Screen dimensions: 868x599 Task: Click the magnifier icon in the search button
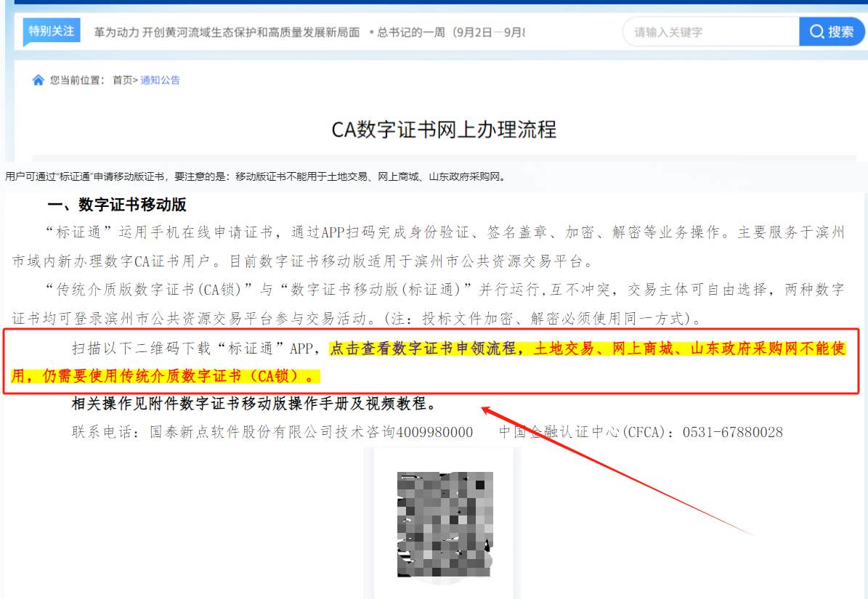816,32
